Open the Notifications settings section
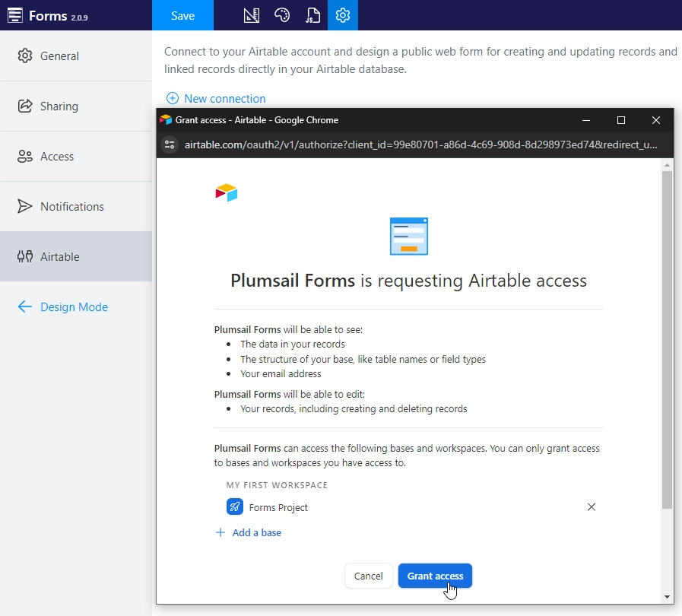 point(76,206)
